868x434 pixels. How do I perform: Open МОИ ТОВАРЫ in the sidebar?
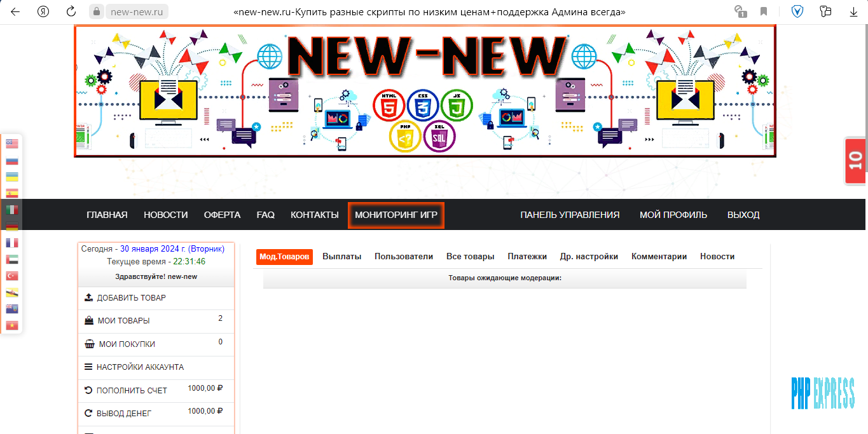[124, 321]
